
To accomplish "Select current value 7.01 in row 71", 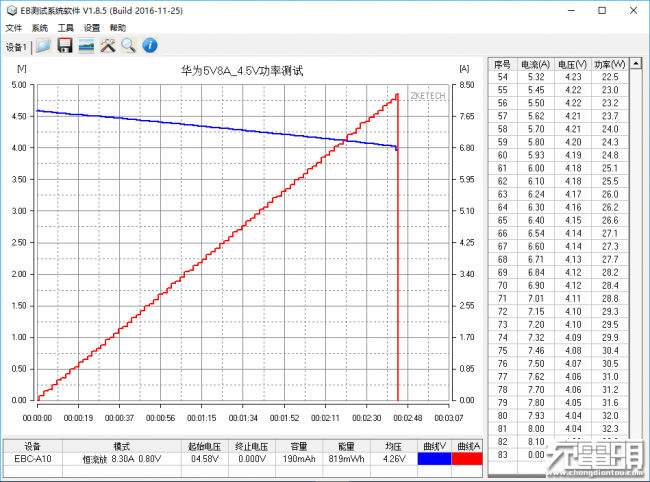I will pos(536,298).
